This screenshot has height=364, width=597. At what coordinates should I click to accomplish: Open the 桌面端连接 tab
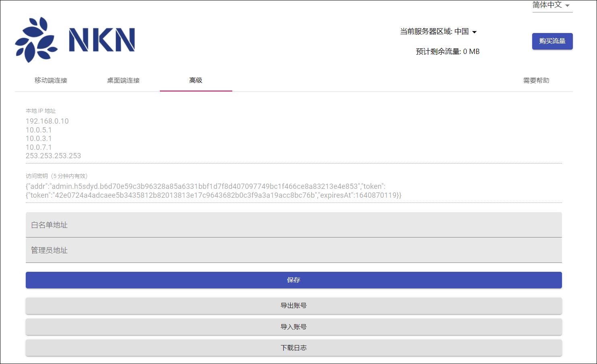[123, 81]
